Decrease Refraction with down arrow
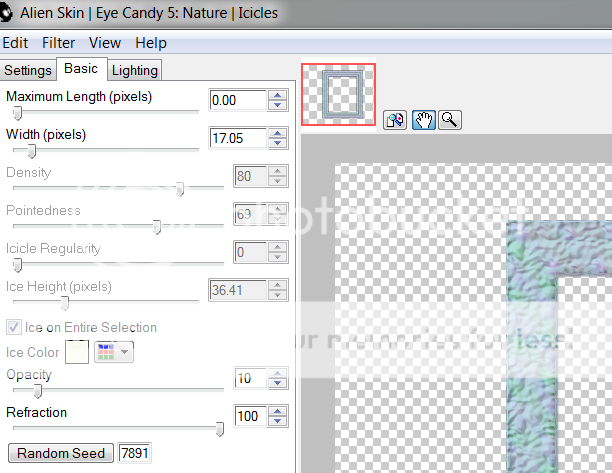 click(x=278, y=421)
